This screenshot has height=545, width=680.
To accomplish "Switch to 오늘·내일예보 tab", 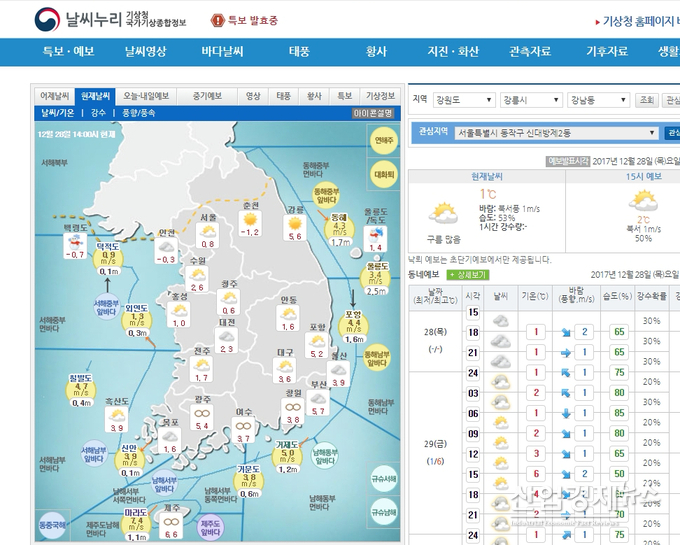I will [146, 96].
